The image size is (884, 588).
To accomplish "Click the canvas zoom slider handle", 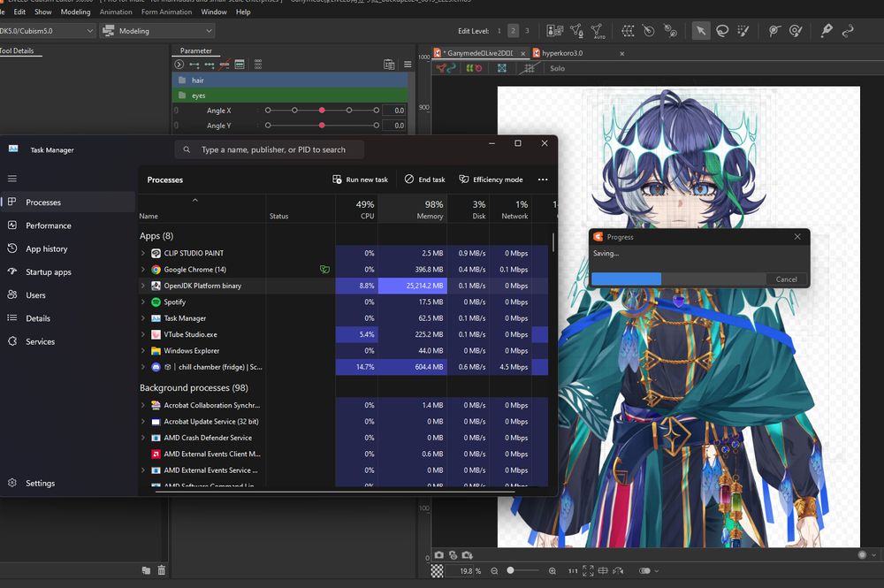I will (510, 570).
